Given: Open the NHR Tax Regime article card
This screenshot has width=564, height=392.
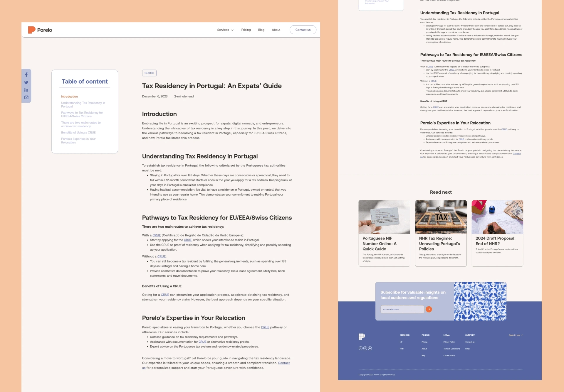Looking at the screenshot, I should 441,233.
